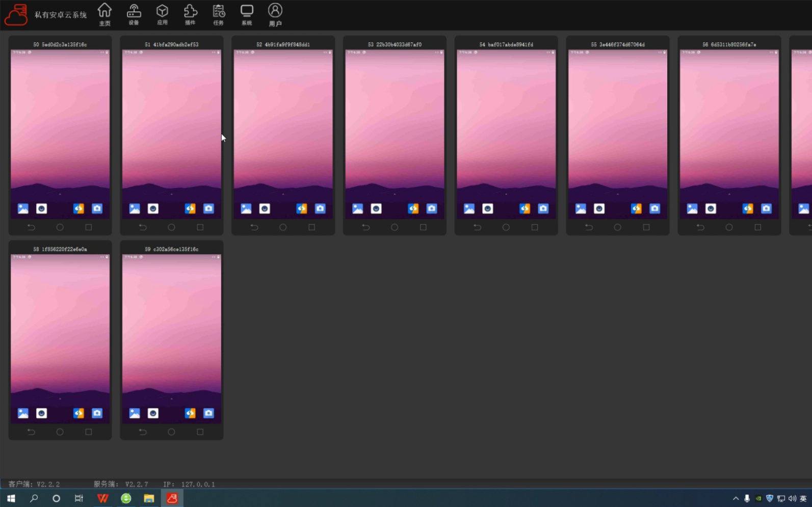This screenshot has height=507, width=812.
Task: Select device 54 baf017abde8941fd screen
Action: [506, 135]
